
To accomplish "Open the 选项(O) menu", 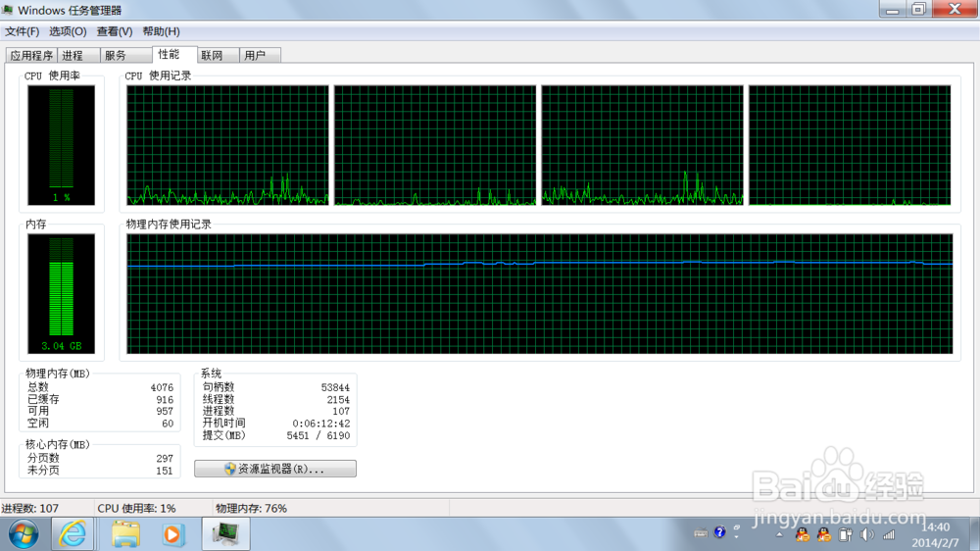I will (68, 31).
